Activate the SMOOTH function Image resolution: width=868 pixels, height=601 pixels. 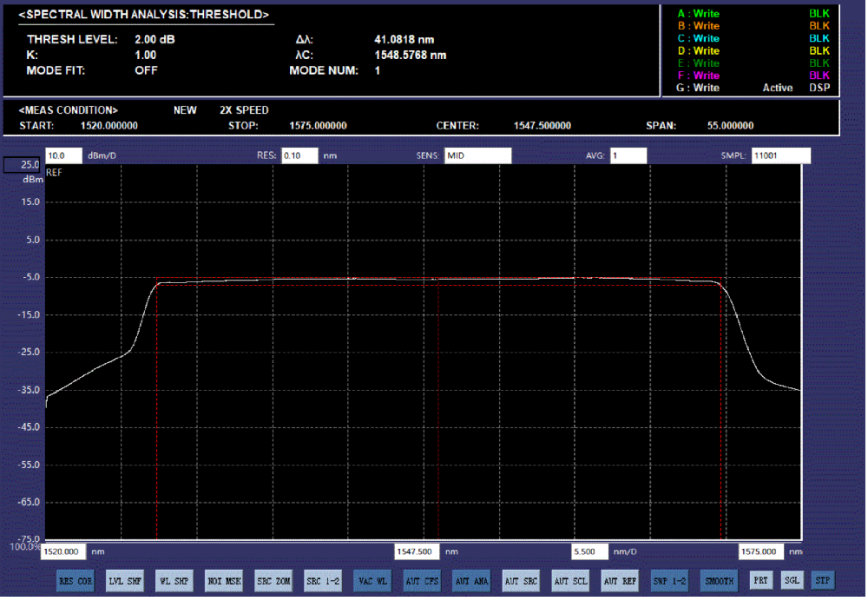[720, 581]
